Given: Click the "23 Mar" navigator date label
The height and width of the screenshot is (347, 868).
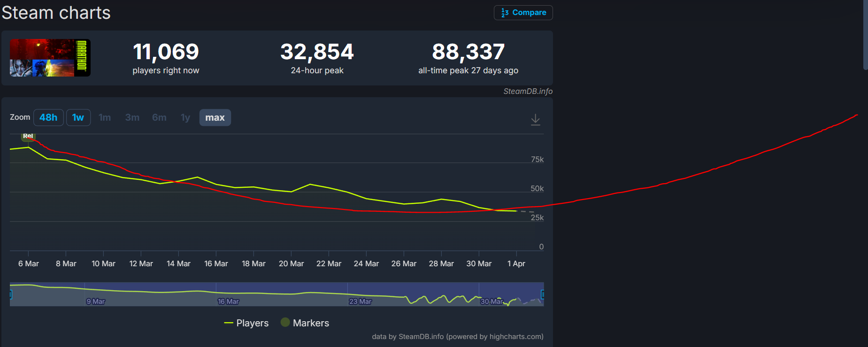Looking at the screenshot, I should [x=360, y=301].
